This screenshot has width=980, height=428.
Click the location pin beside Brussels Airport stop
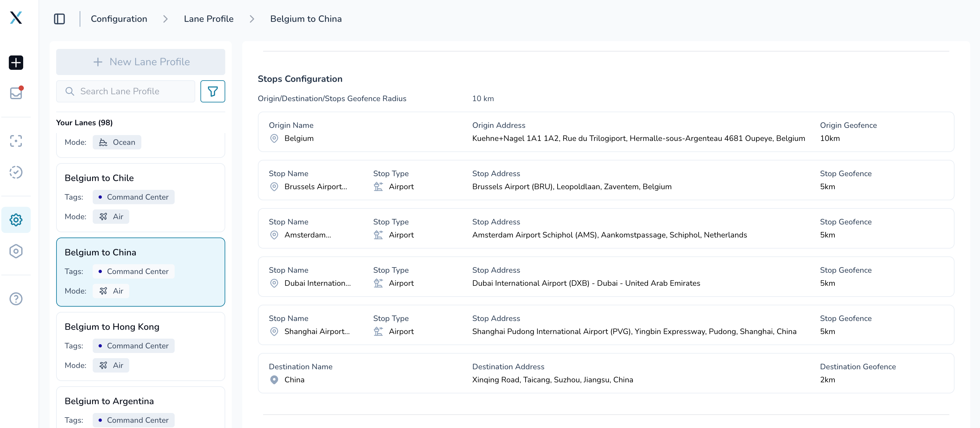pyautogui.click(x=274, y=187)
